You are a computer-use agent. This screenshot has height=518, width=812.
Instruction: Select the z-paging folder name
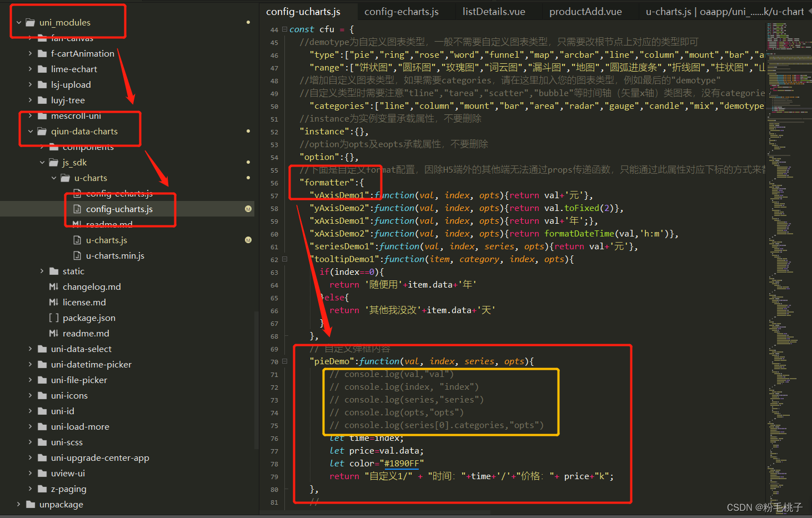coord(69,489)
